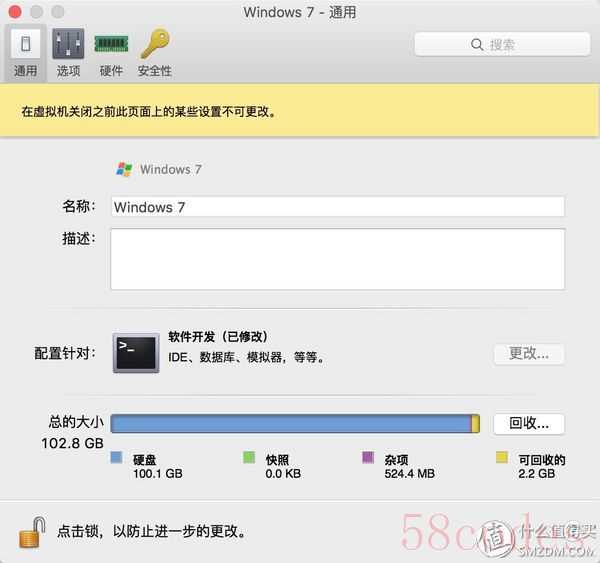This screenshot has width=600, height=563.
Task: Focus the 搜索 search field
Action: click(502, 44)
